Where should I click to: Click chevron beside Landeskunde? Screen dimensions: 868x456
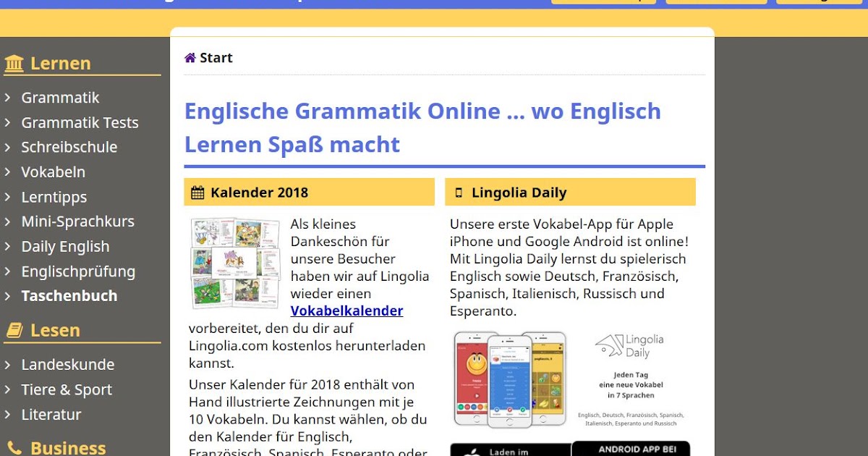(7, 365)
